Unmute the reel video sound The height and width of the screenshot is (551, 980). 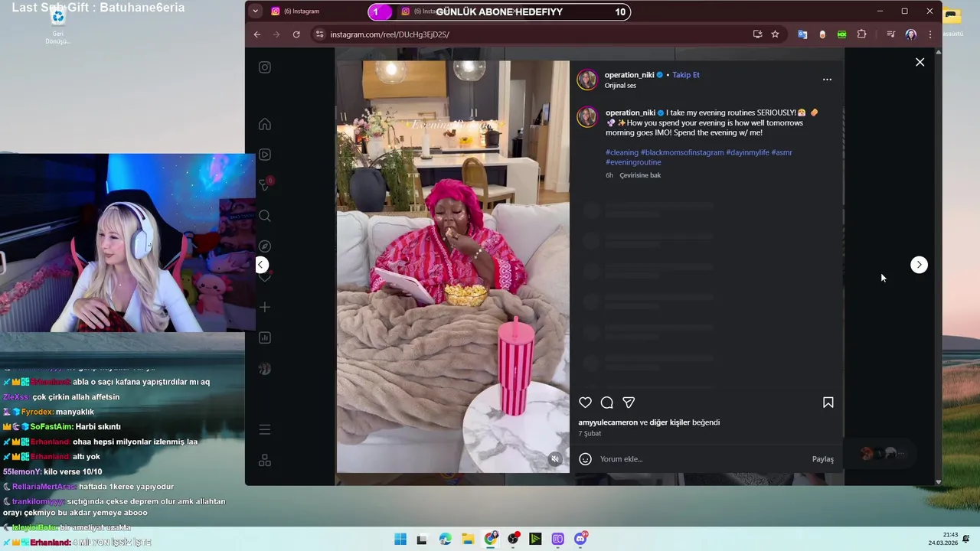click(555, 459)
